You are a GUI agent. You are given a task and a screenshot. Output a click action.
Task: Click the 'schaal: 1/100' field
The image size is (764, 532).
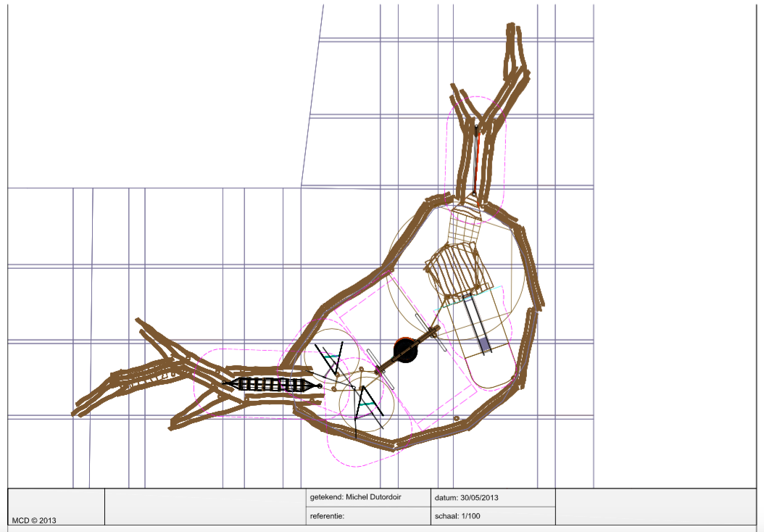(x=494, y=516)
